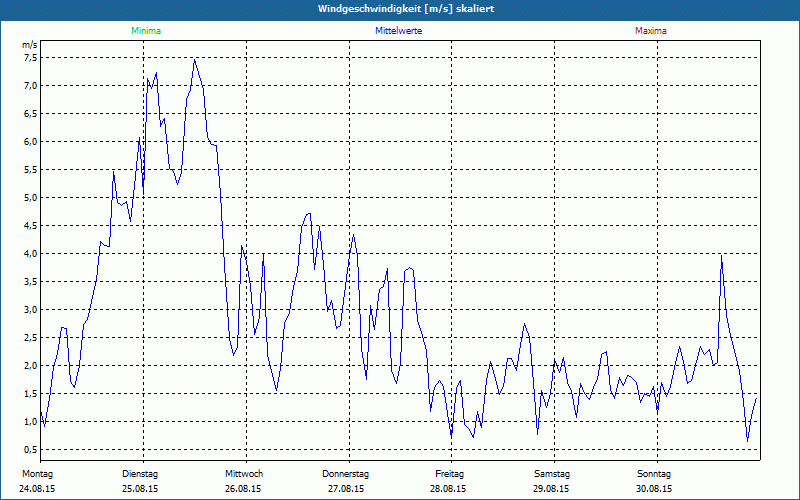Click the Minima legend label
800x500 pixels.
pos(144,31)
